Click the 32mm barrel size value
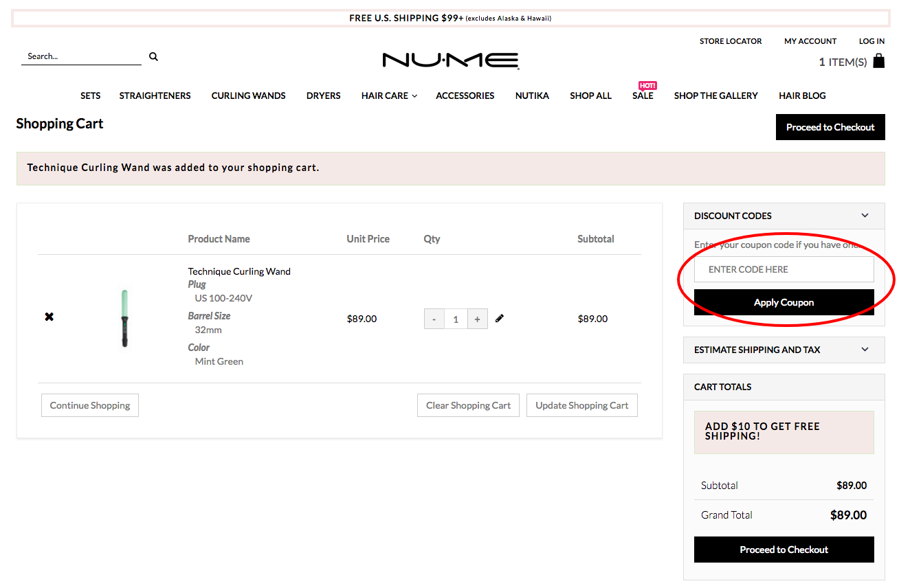This screenshot has width=899, height=588. 208,330
